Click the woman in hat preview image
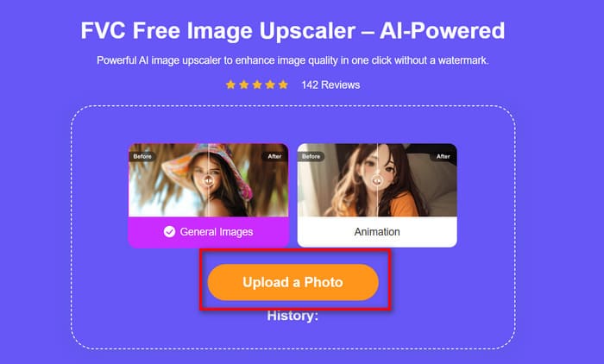 (209, 180)
